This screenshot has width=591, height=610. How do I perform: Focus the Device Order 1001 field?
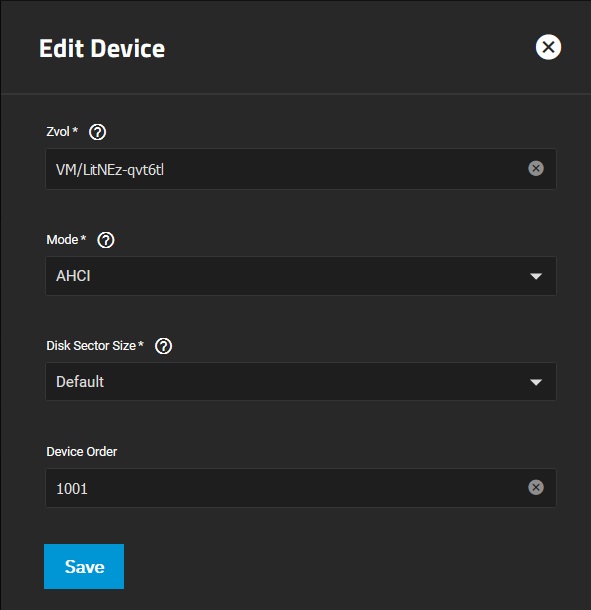click(286, 488)
